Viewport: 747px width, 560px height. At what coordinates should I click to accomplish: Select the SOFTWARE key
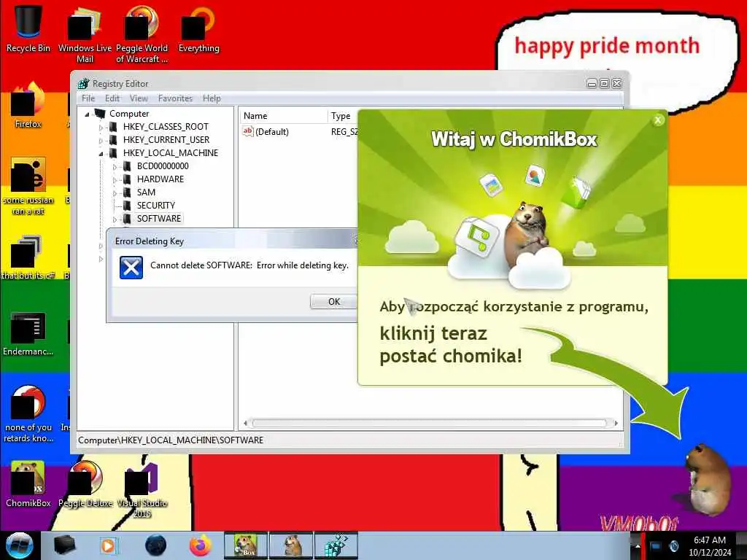(158, 219)
